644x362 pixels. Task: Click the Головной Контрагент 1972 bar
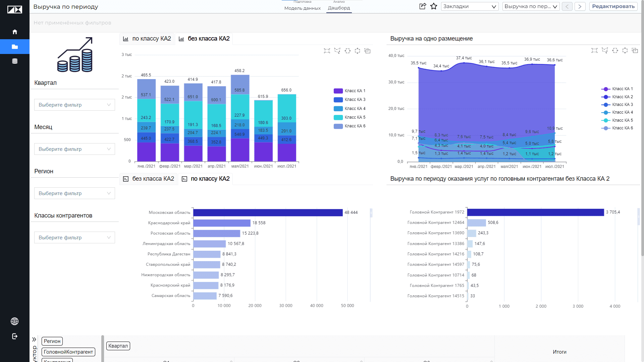(536, 212)
